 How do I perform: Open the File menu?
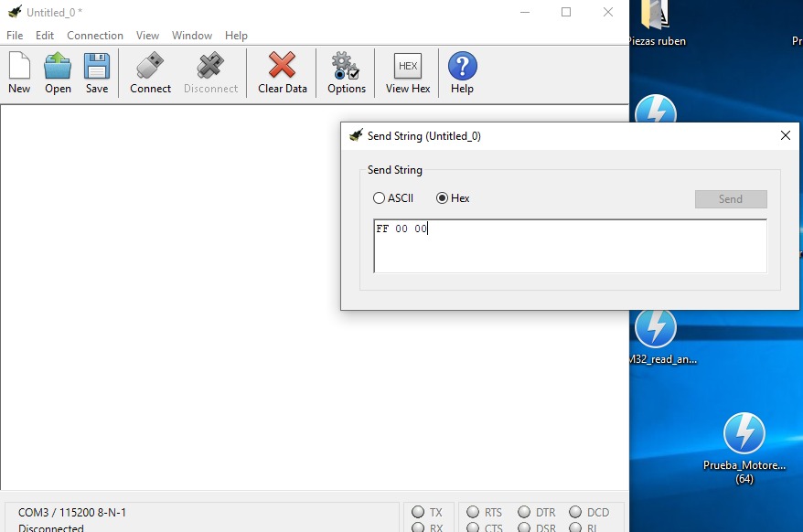coord(15,36)
